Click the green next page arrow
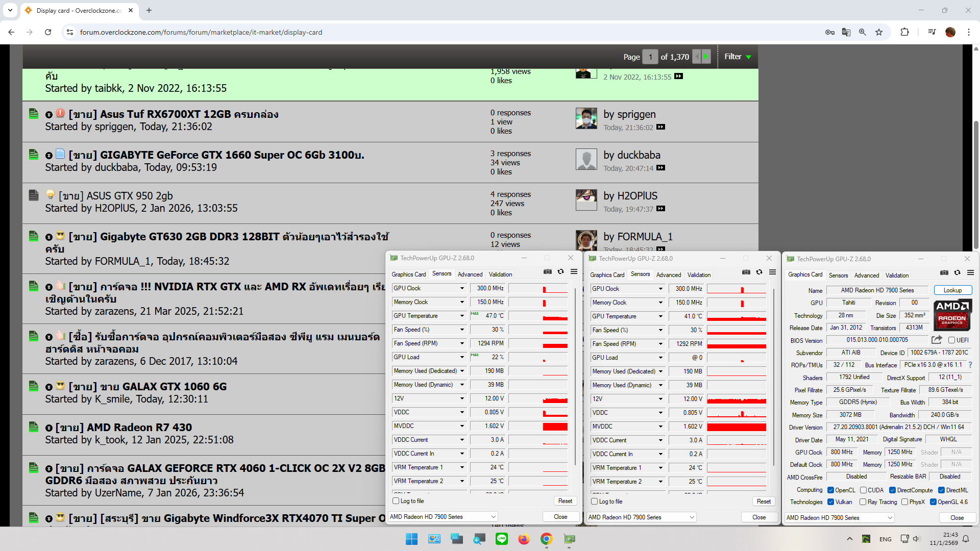 706,57
